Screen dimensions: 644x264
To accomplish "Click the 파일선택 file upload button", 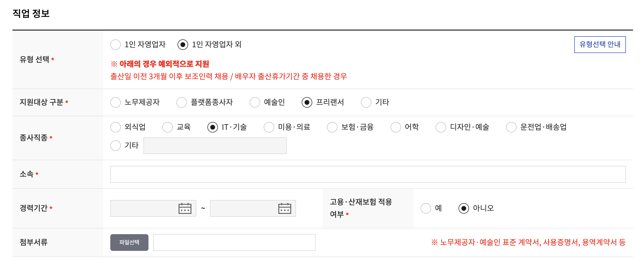I will (x=129, y=242).
